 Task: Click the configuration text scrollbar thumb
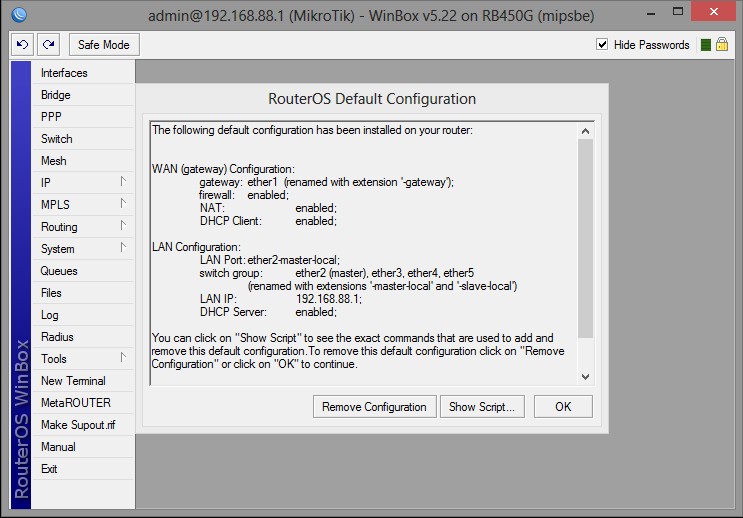point(585,238)
